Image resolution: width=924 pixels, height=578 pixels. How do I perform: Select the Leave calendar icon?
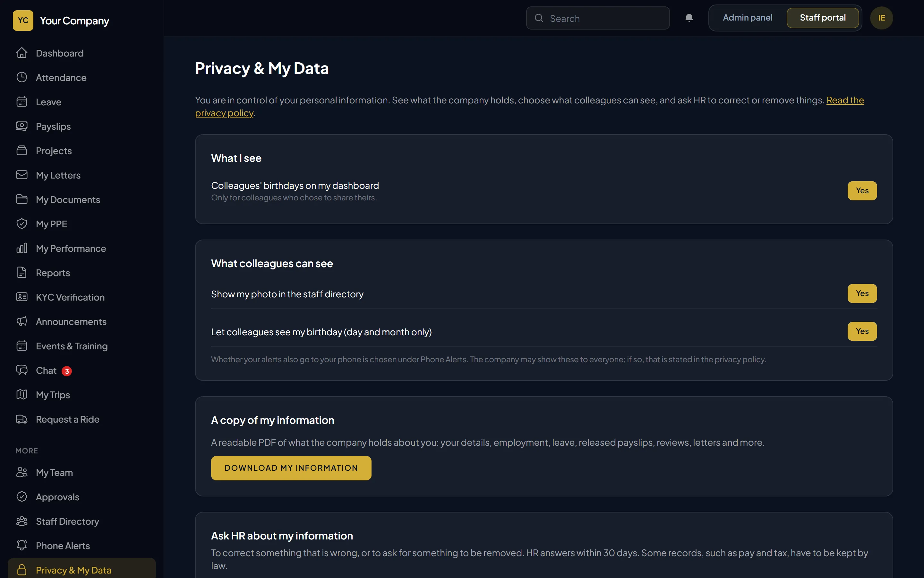click(x=22, y=102)
